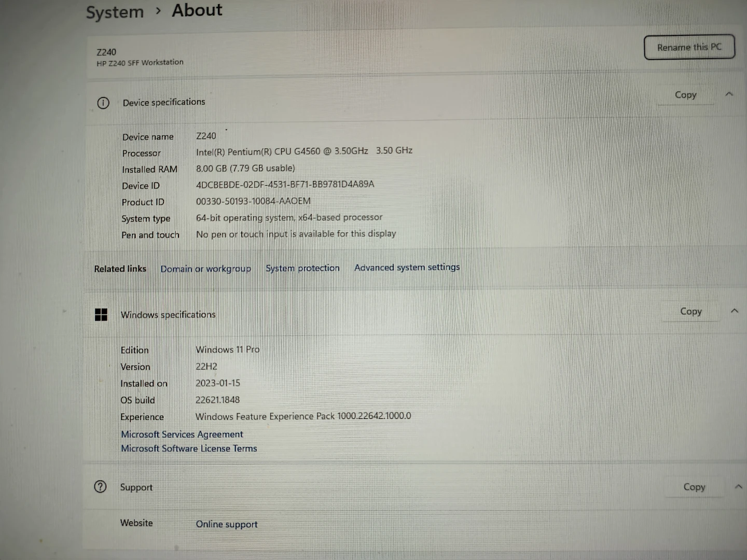Select Version value 22H2

click(206, 366)
